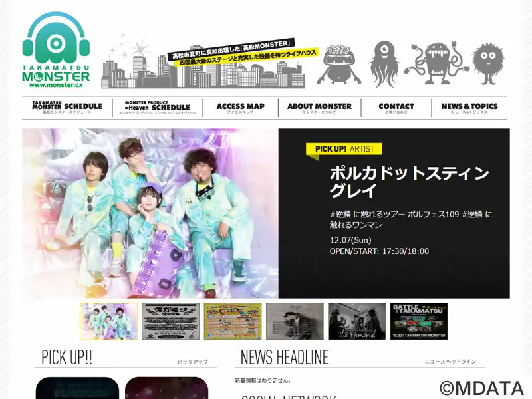Select the Battle Takamatsu thumbnail
Viewport: 532px width, 399px height.
coord(419,321)
